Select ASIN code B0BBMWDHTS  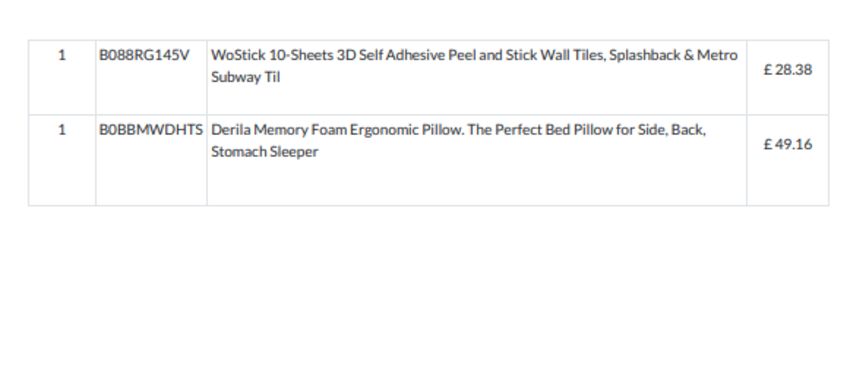point(151,130)
